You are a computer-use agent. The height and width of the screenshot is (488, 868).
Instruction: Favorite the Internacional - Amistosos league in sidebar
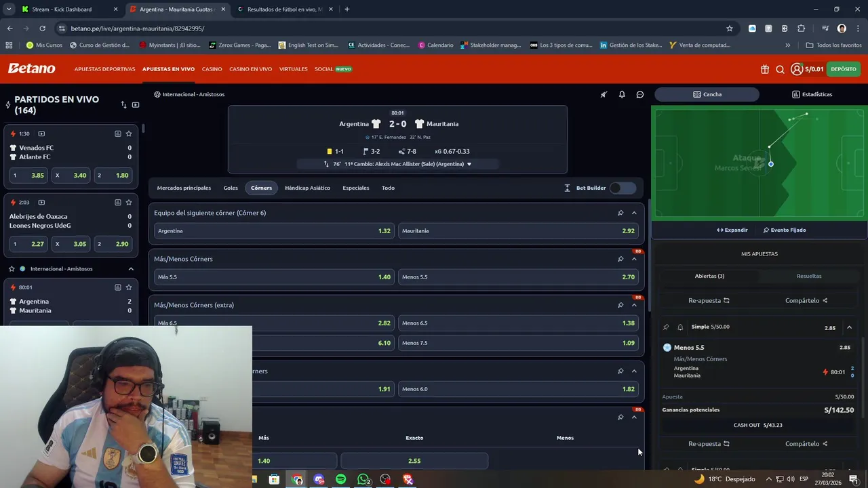12,269
